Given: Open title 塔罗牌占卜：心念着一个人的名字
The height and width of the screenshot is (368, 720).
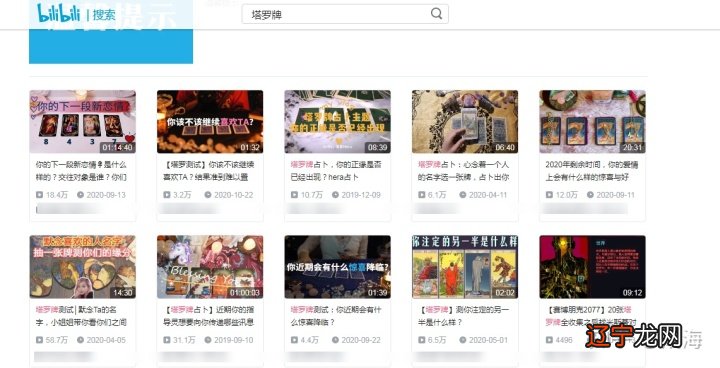Looking at the screenshot, I should point(463,170).
